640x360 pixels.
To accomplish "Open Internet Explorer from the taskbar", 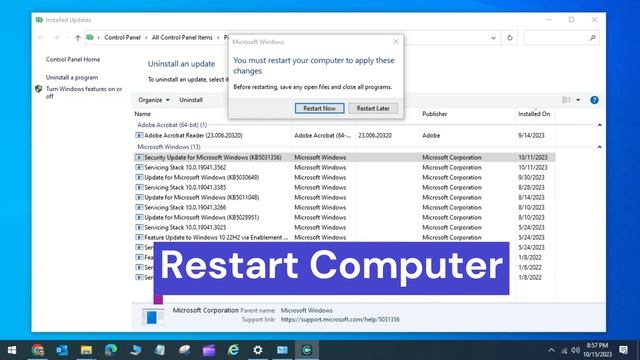I will tap(233, 350).
